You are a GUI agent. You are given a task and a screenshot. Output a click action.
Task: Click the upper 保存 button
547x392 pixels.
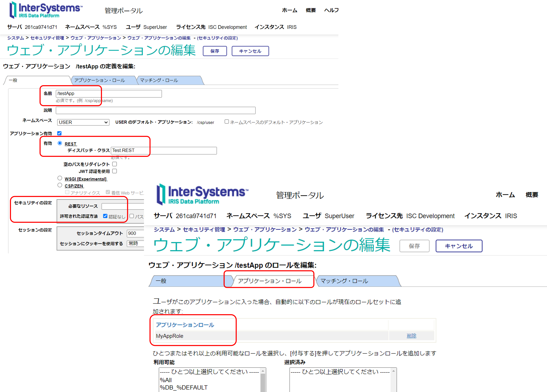(x=215, y=51)
